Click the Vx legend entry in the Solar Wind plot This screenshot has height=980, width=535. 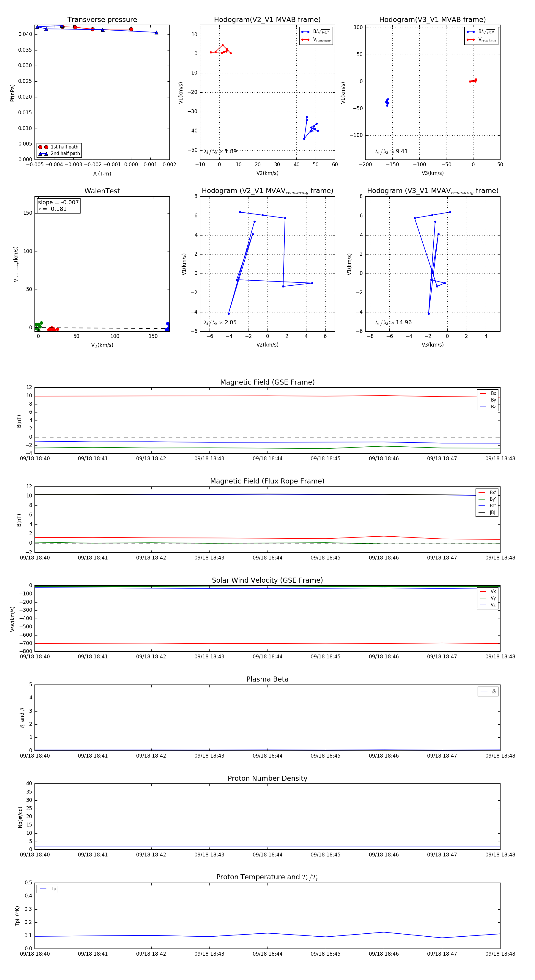coord(488,592)
